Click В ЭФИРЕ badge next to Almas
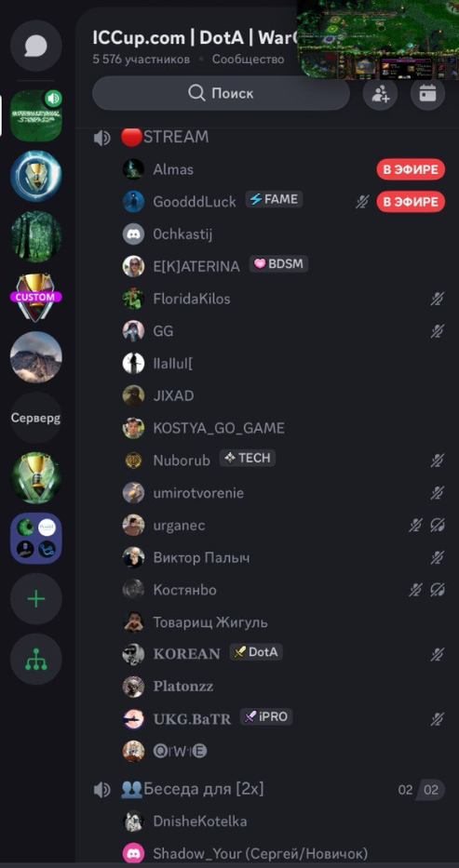The height and width of the screenshot is (868, 459). coord(411,169)
